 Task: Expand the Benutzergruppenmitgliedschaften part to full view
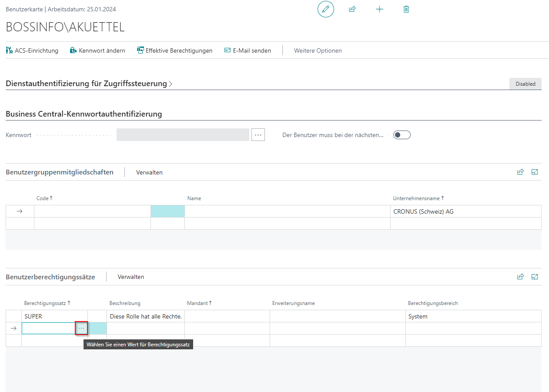tap(535, 172)
